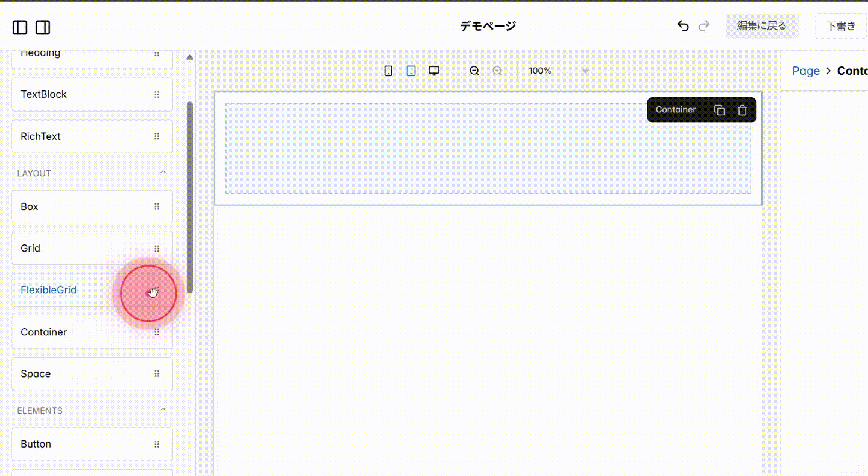
Task: Delete the Container using the trash icon
Action: [742, 110]
